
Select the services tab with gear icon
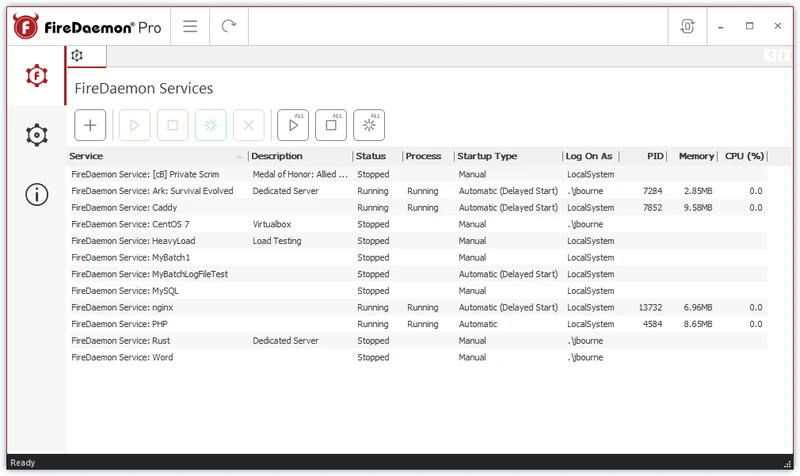point(86,56)
